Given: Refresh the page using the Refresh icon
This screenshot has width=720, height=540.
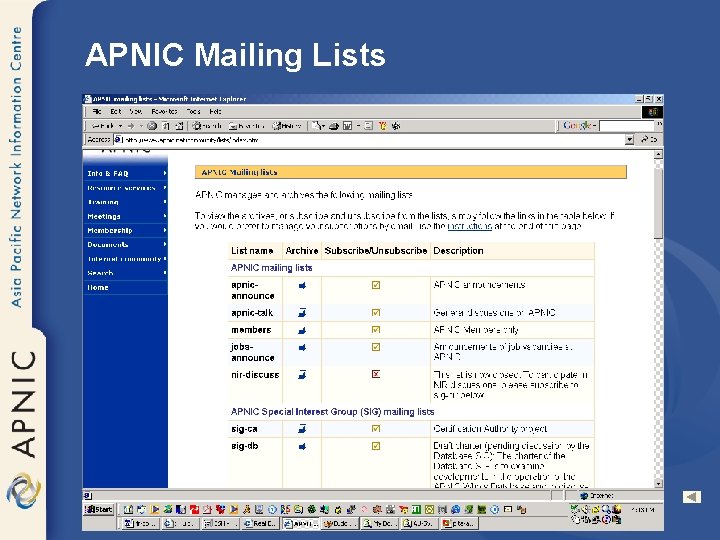Looking at the screenshot, I should pos(166,126).
